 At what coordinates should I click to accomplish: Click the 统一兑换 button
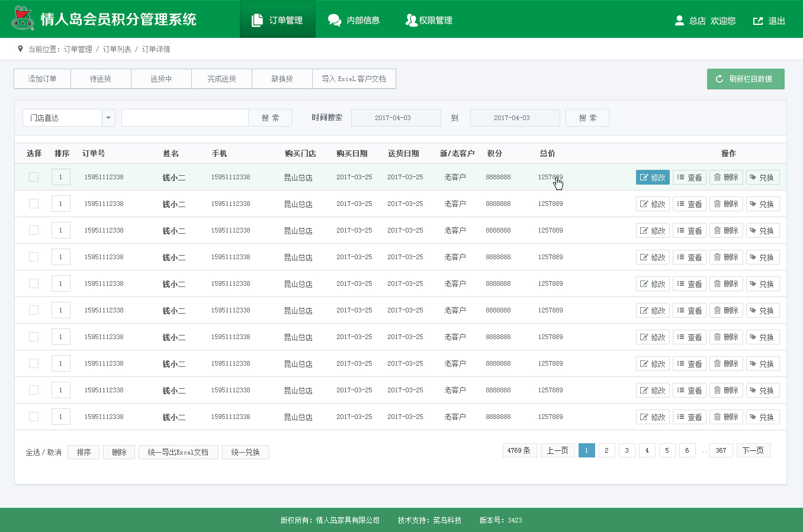(246, 452)
